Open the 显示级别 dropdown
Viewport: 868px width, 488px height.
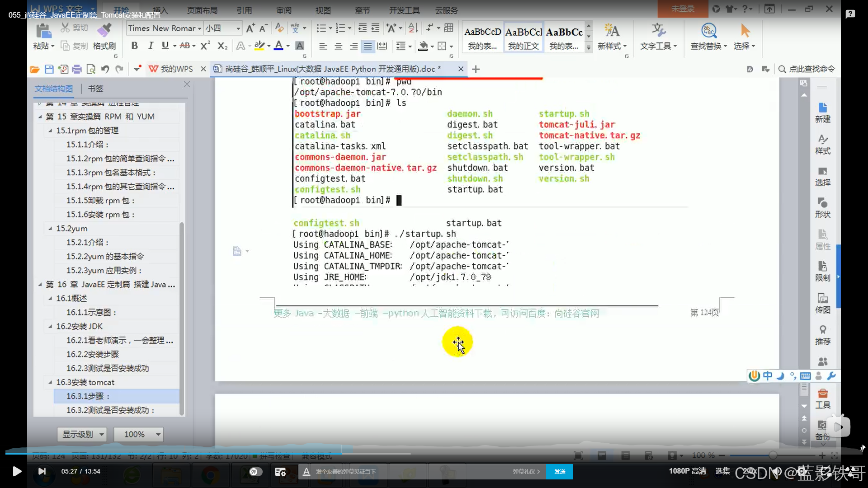[x=82, y=434]
